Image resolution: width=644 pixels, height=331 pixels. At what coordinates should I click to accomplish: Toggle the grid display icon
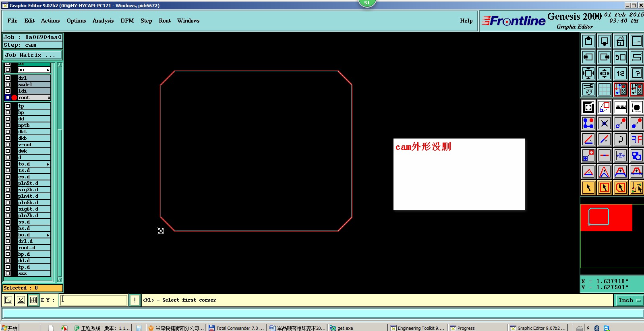click(x=605, y=89)
